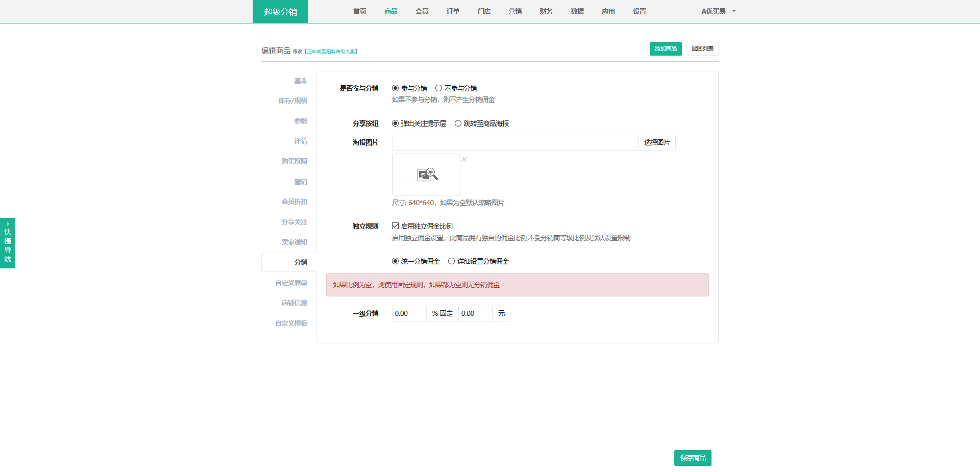Select 统一分销佣金 radio button
This screenshot has height=472, width=980.
tap(395, 261)
